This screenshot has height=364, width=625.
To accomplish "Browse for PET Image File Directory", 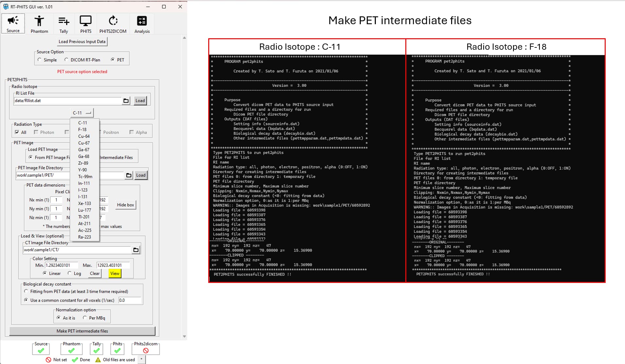I will 129,175.
